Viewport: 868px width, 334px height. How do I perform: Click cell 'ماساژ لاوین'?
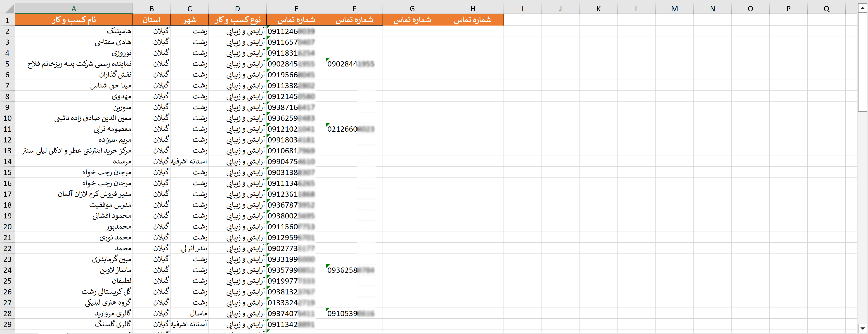[74, 270]
